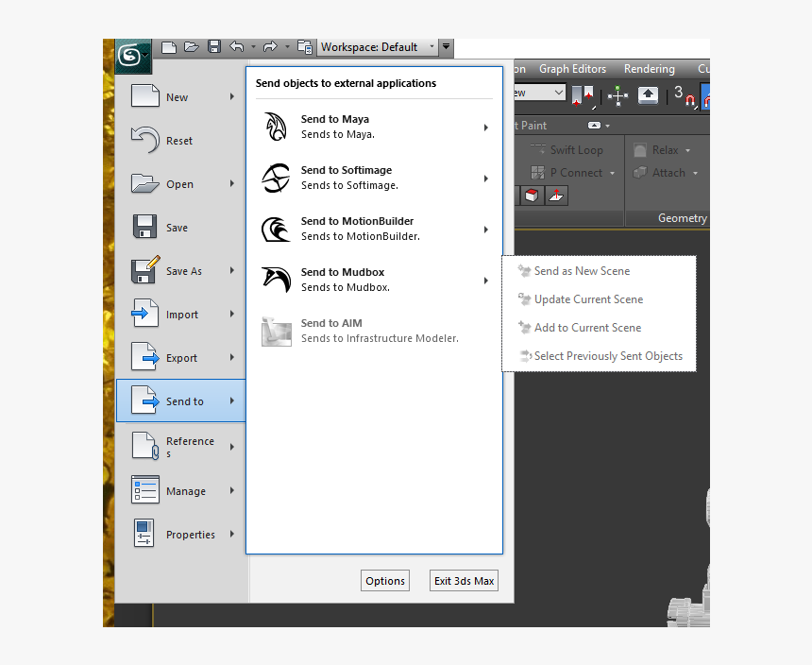Click the Save floppy icon in quick access toolbar
The image size is (812, 665).
click(214, 46)
